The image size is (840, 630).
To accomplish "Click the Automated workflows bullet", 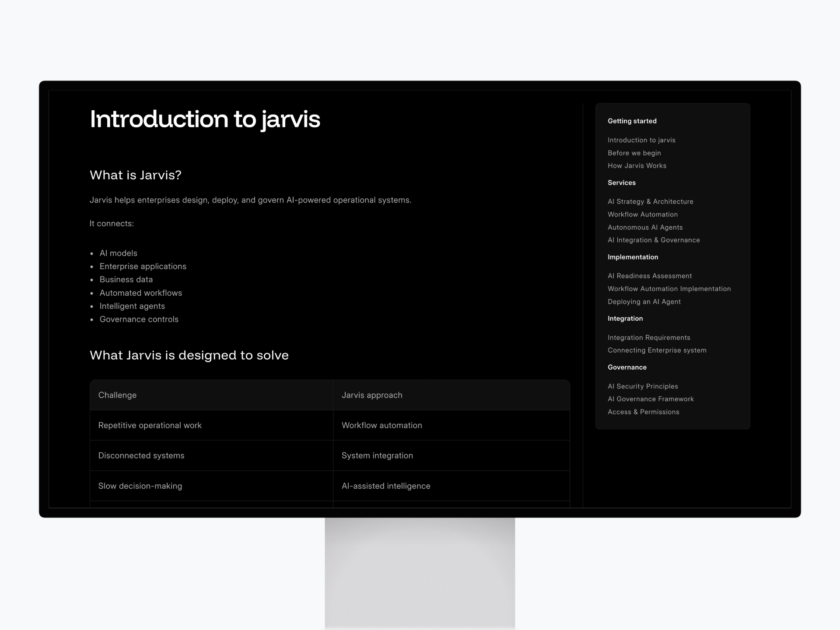I will pyautogui.click(x=140, y=293).
